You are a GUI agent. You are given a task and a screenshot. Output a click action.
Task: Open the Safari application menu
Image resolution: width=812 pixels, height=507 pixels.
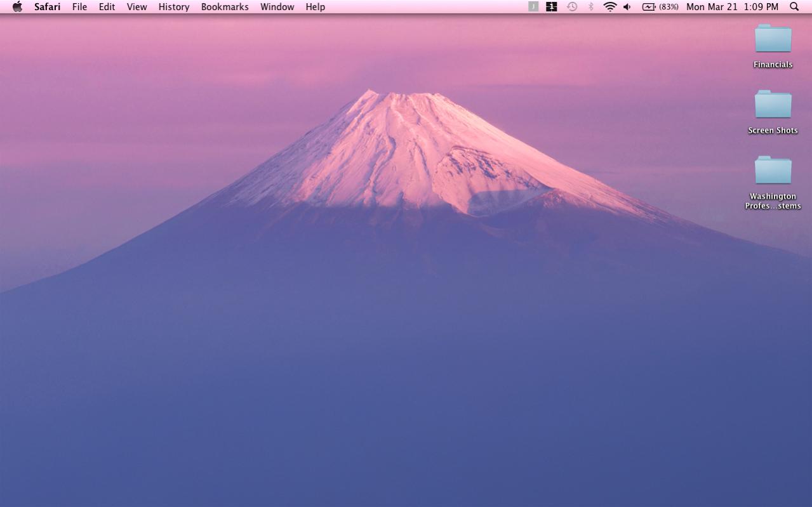point(48,7)
